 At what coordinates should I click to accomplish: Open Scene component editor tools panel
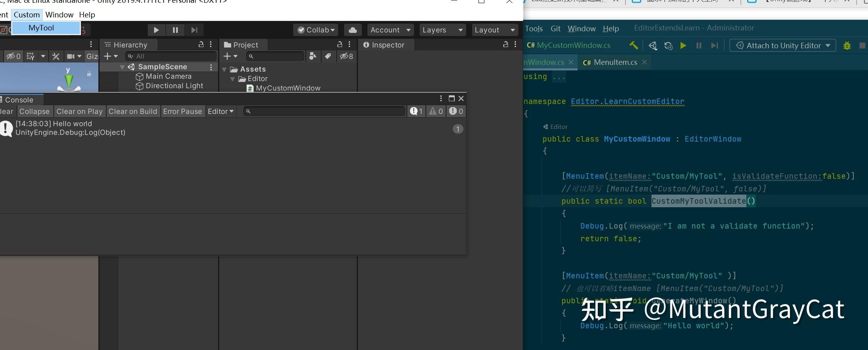coord(56,56)
